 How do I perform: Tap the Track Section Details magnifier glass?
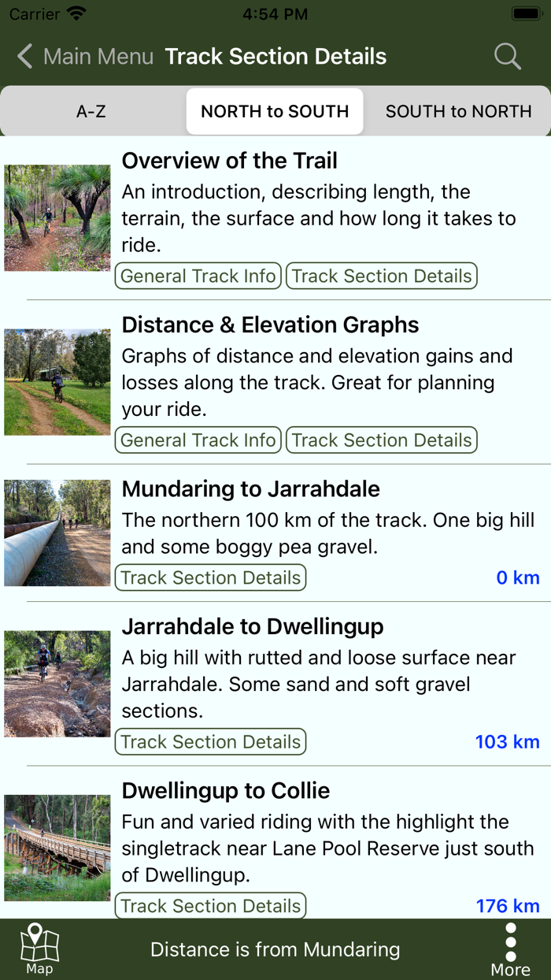pos(508,56)
